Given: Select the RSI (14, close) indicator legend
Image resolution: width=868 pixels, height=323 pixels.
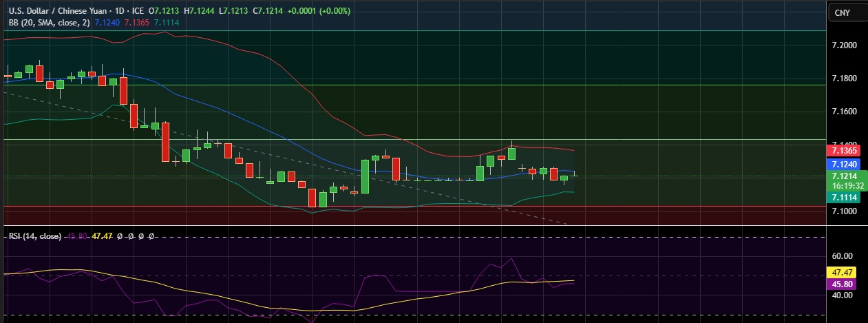Looking at the screenshot, I should point(34,236).
